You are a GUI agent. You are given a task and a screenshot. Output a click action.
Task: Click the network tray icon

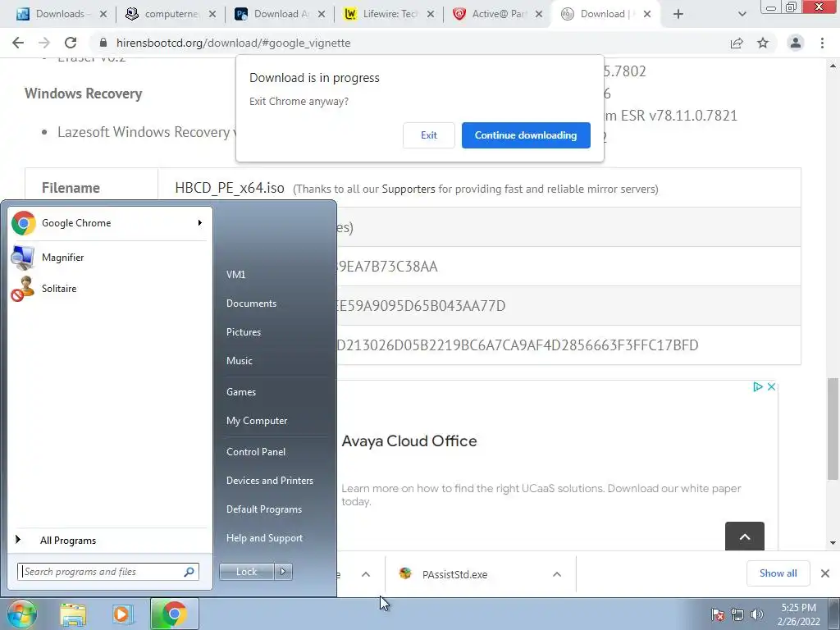pyautogui.click(x=737, y=614)
